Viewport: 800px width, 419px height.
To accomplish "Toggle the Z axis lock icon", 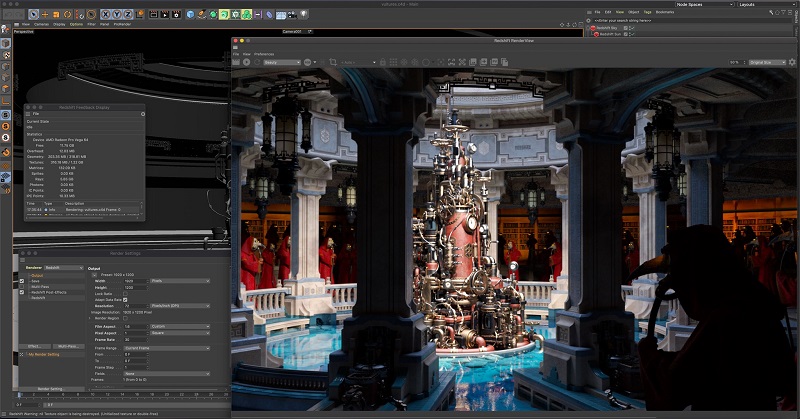I will coord(127,14).
